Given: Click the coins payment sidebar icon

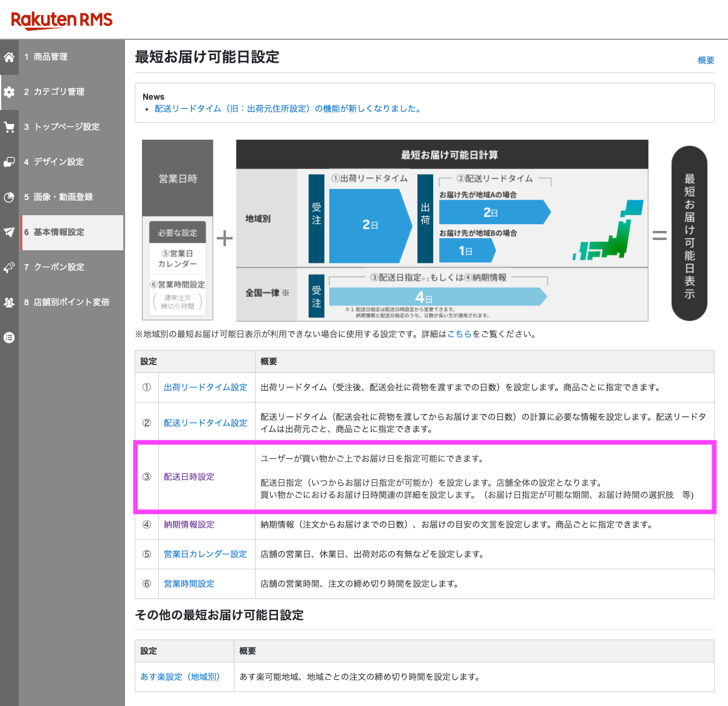Looking at the screenshot, I should point(9,162).
